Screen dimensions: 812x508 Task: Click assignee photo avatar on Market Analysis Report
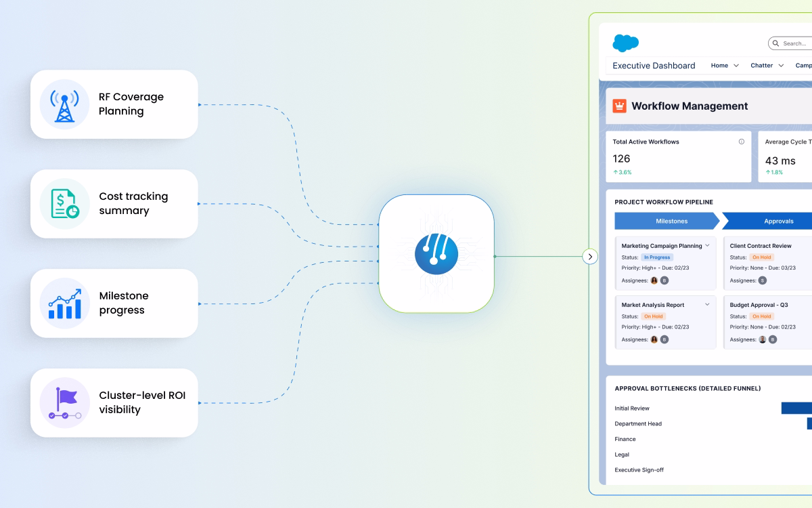coord(654,339)
